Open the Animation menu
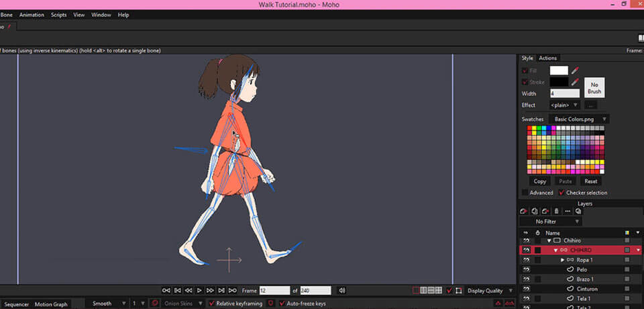The height and width of the screenshot is (309, 644). 32,15
